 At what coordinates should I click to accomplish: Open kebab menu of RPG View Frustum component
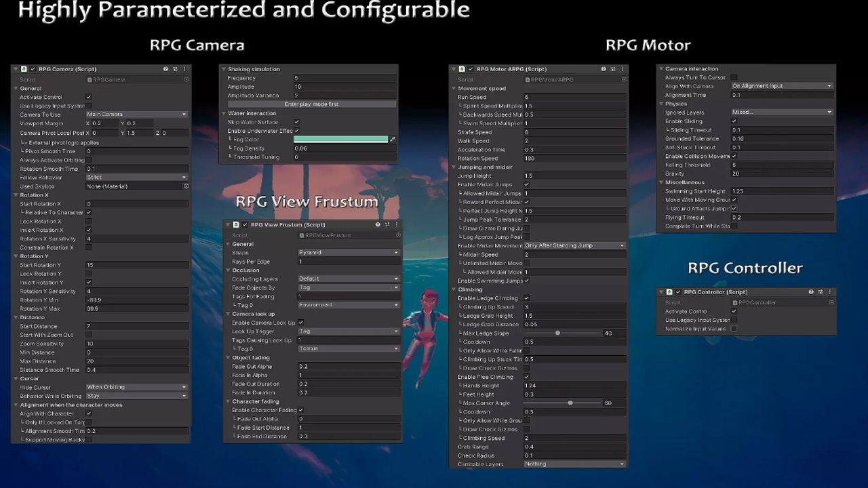[397, 225]
